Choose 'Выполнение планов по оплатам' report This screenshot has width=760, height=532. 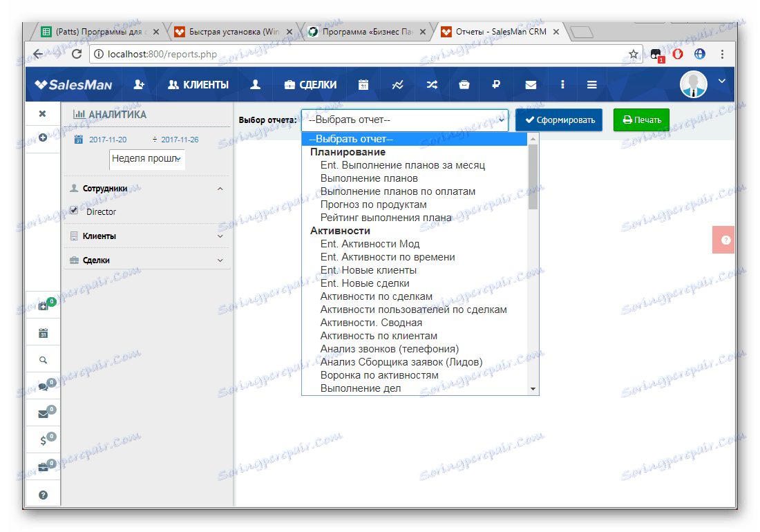coord(415,191)
